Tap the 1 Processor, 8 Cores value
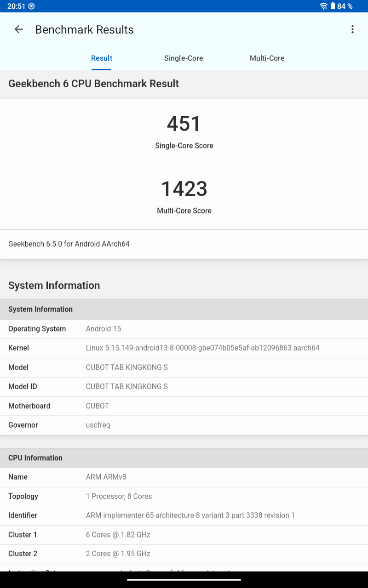Screen dimensions: 368x588 [x=119, y=497]
